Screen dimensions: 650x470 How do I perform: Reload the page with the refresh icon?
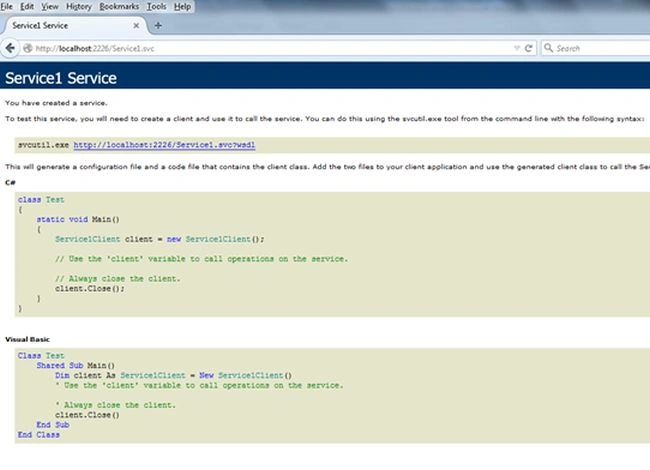[x=529, y=48]
